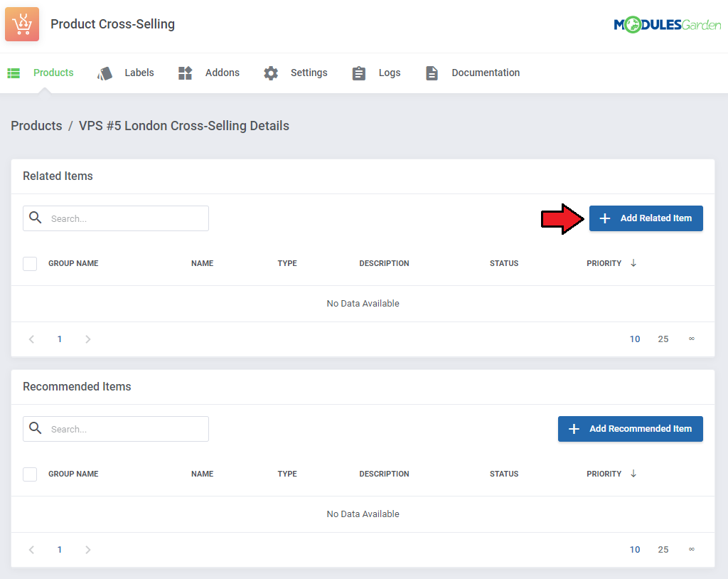The image size is (728, 579).
Task: Sort Related Items by NAME column
Action: (203, 263)
